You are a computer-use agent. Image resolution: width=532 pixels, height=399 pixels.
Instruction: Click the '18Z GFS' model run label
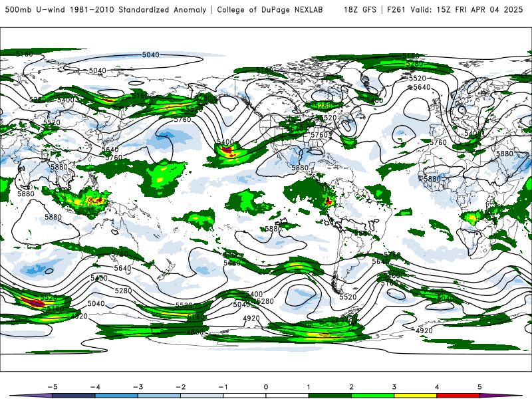360,9
